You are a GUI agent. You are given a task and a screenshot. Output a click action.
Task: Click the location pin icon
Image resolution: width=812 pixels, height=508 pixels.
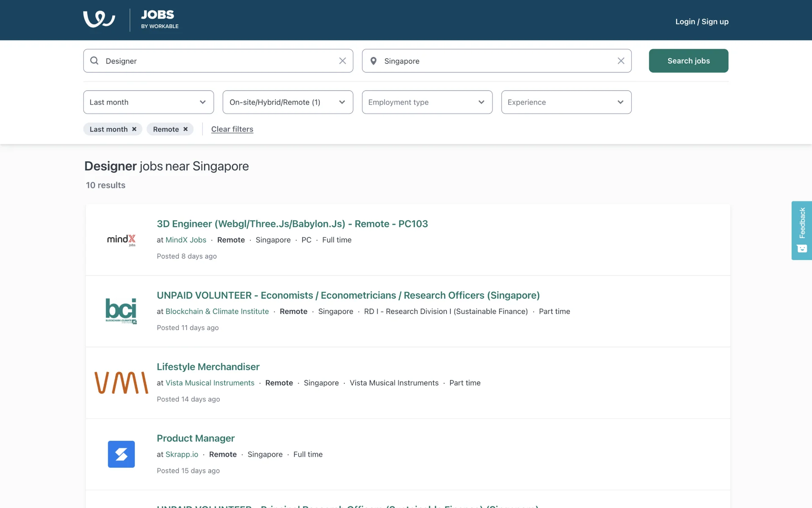(x=373, y=61)
